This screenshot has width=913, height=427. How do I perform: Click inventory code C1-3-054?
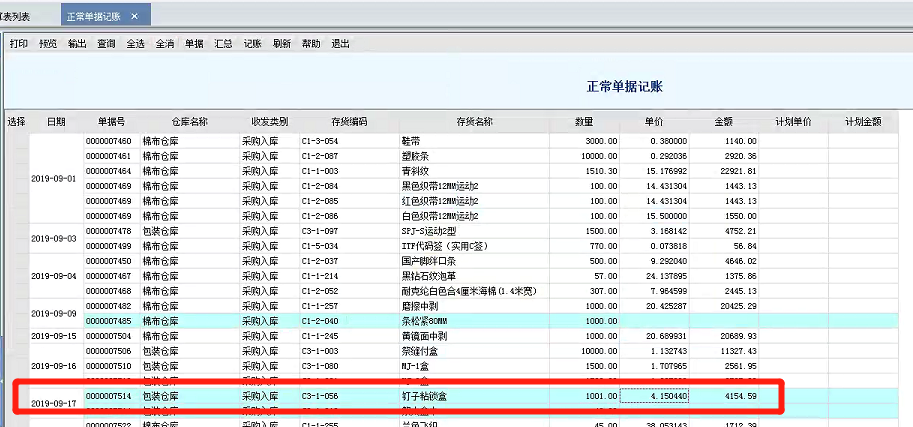(320, 141)
